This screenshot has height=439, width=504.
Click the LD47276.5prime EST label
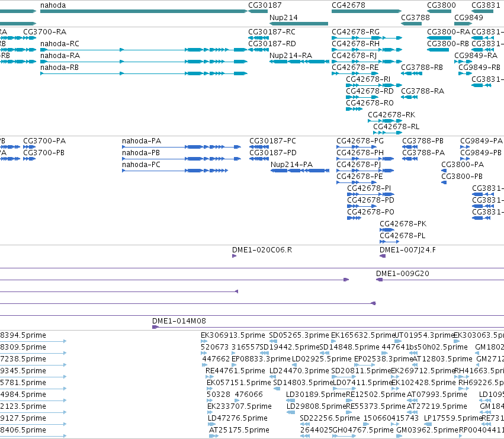(x=237, y=418)
